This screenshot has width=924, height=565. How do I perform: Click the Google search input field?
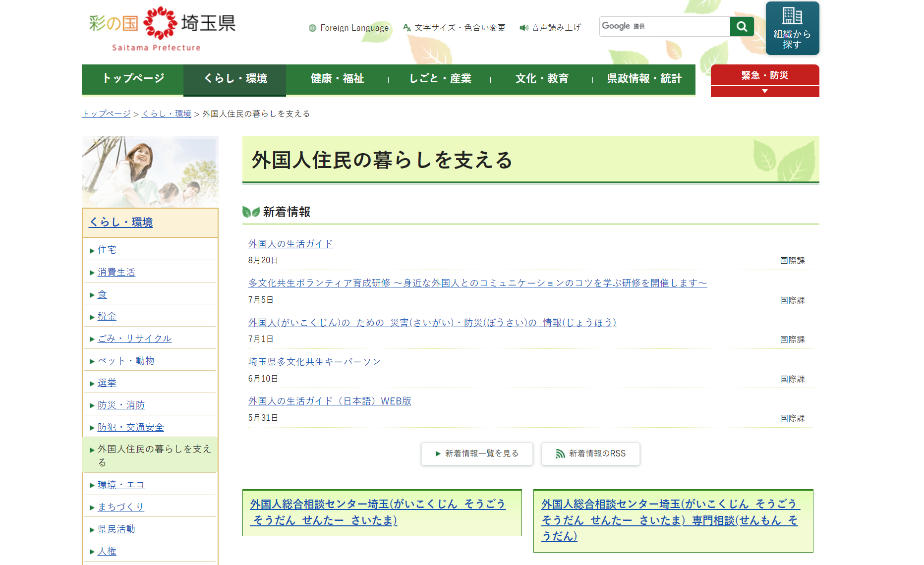click(x=664, y=26)
